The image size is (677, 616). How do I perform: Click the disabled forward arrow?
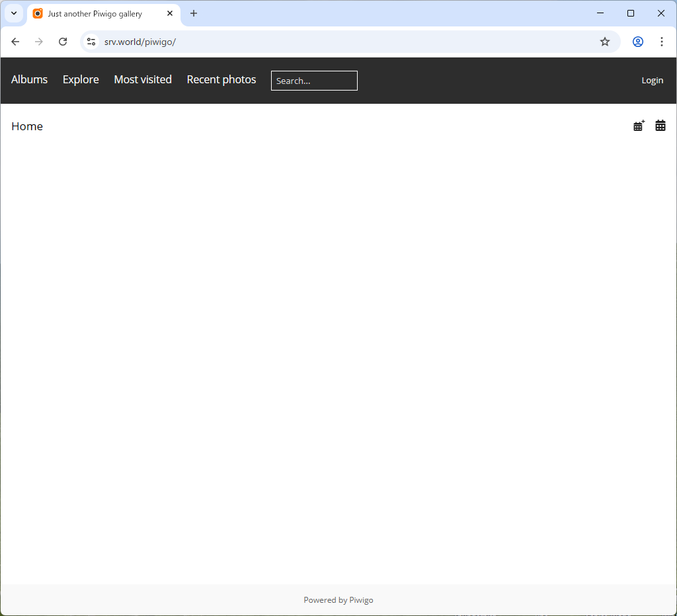(x=38, y=41)
